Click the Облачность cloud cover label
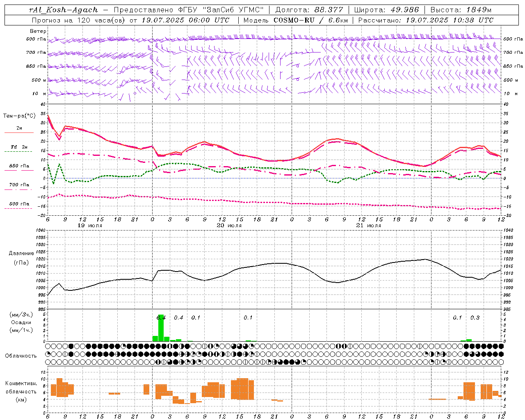 21,356
